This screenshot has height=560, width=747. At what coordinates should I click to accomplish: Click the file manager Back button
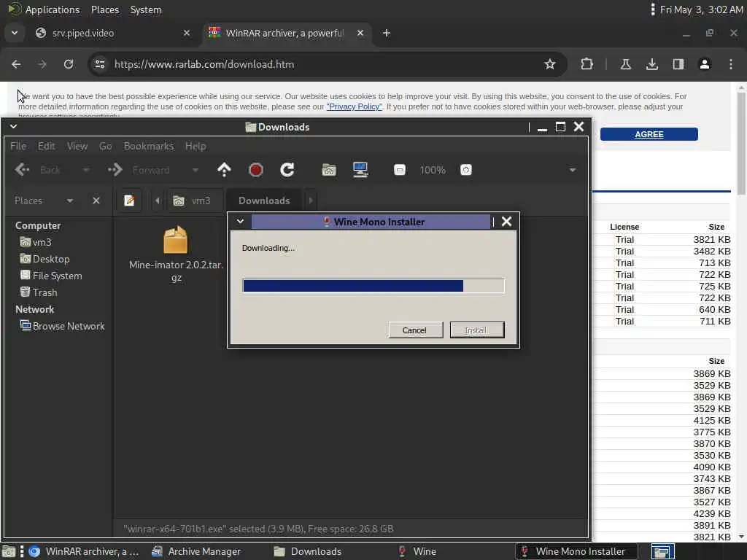pyautogui.click(x=38, y=170)
